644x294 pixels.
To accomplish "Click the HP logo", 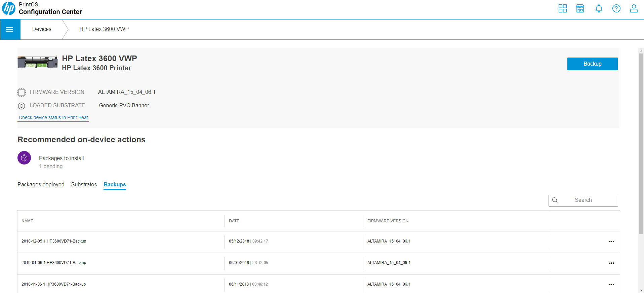I will coord(9,8).
